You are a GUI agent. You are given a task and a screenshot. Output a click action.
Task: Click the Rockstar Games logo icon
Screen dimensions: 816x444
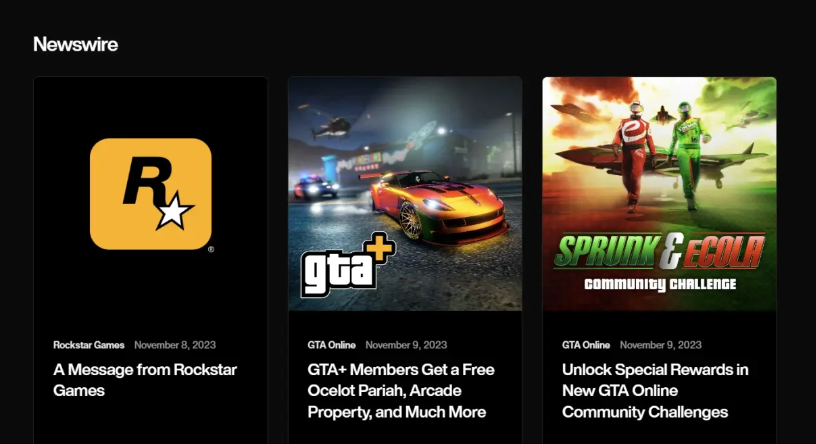click(x=151, y=194)
